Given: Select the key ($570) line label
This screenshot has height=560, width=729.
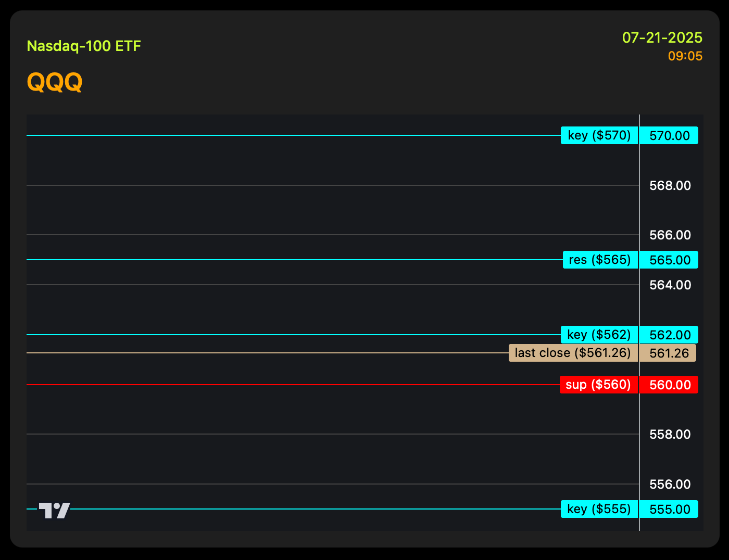Looking at the screenshot, I should [599, 135].
